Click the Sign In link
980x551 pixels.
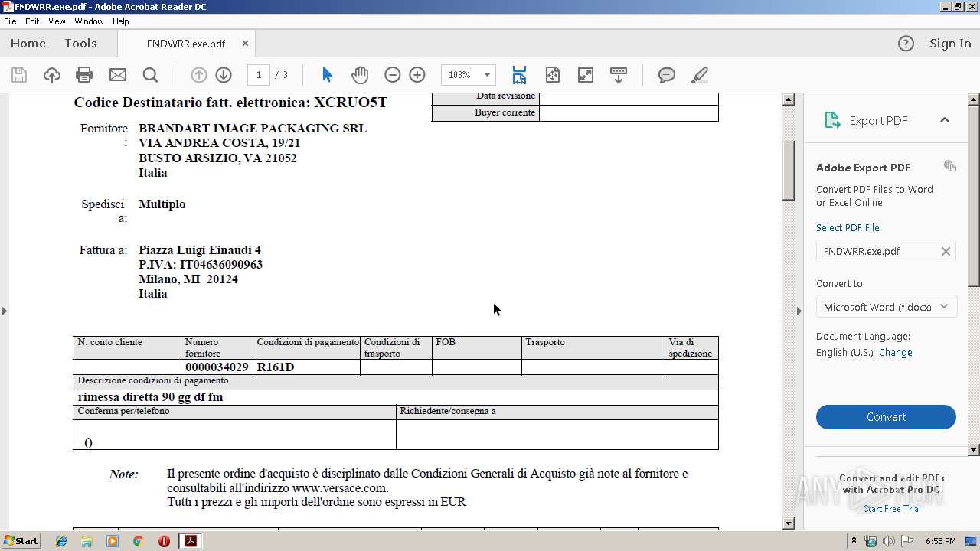pyautogui.click(x=950, y=44)
